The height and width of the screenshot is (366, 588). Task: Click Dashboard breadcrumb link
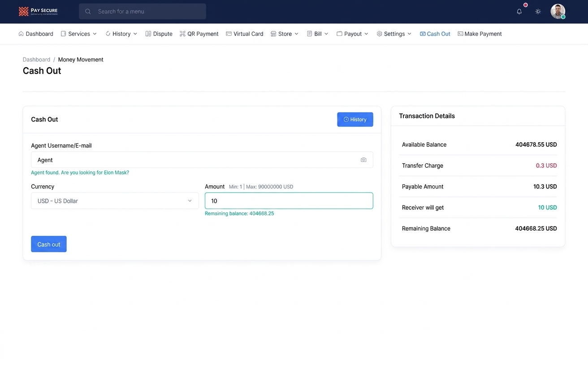tap(36, 60)
